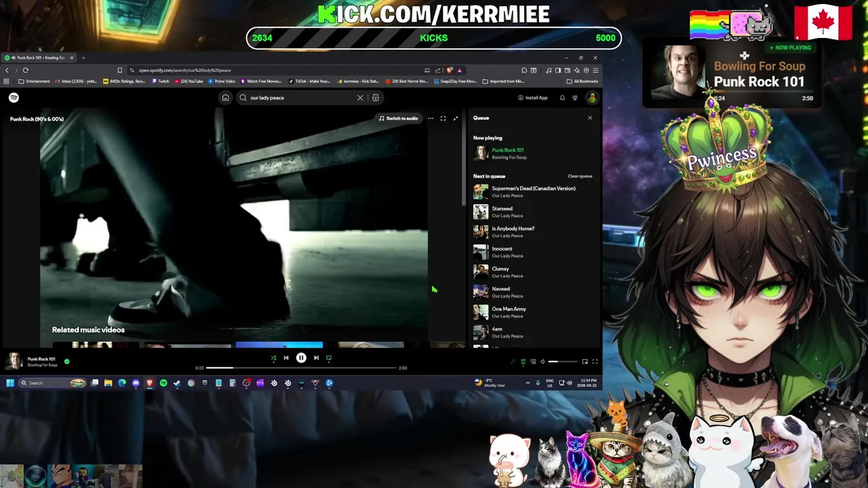Image resolution: width=868 pixels, height=488 pixels.
Task: Skip to previous track
Action: pos(286,358)
